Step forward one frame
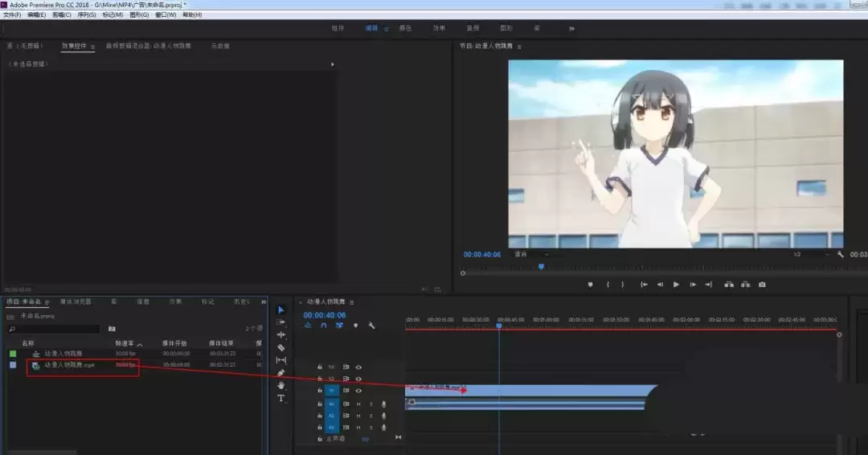This screenshot has height=455, width=868. coord(693,285)
